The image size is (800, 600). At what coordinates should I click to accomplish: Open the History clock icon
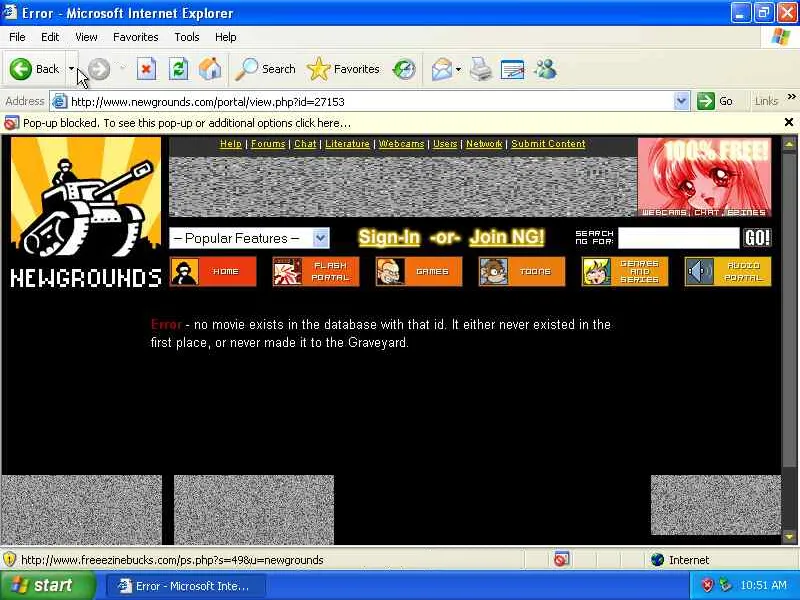[x=404, y=69]
